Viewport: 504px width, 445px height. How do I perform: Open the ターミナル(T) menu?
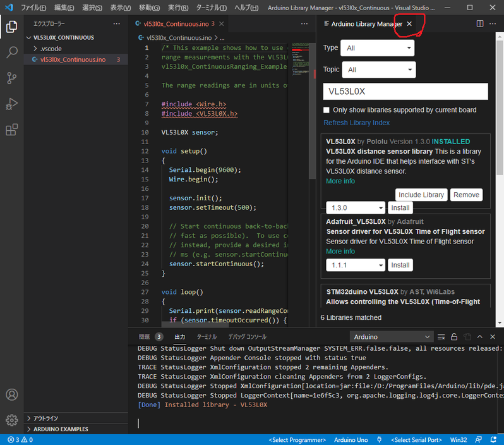pos(211,8)
